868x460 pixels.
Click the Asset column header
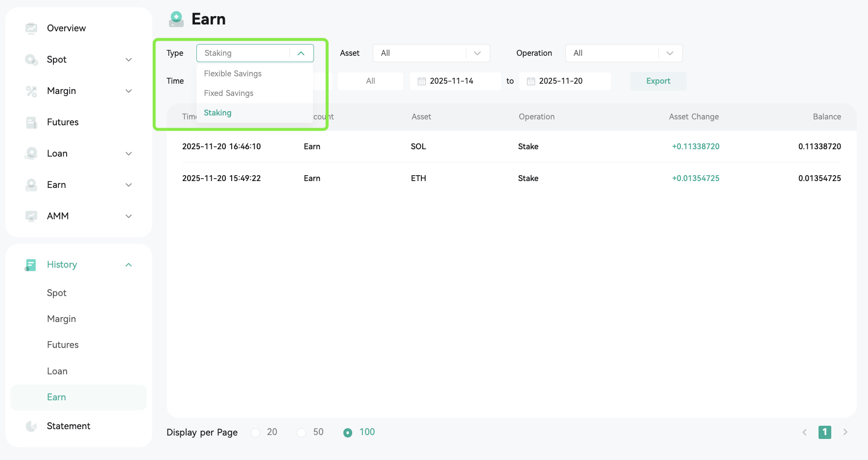coord(421,117)
